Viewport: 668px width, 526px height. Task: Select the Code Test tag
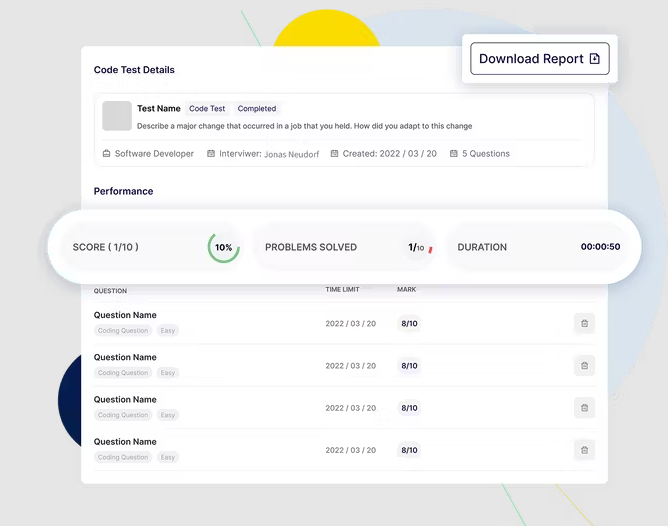pos(207,109)
